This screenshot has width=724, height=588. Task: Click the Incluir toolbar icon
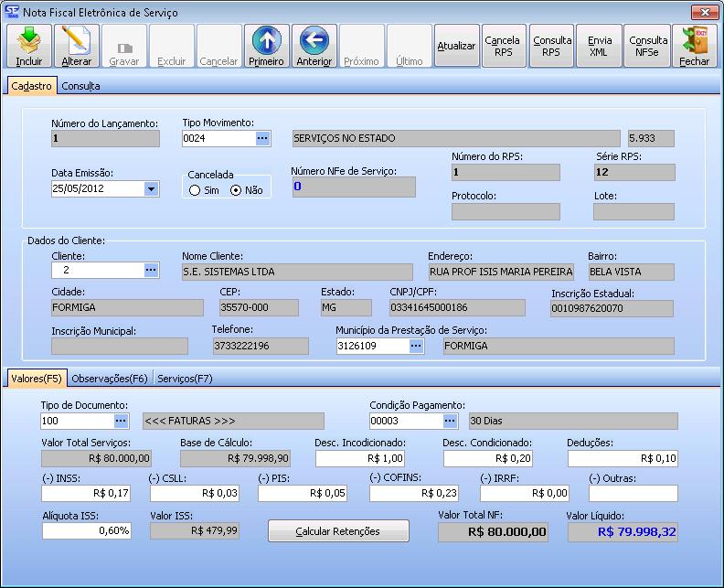pyautogui.click(x=29, y=45)
